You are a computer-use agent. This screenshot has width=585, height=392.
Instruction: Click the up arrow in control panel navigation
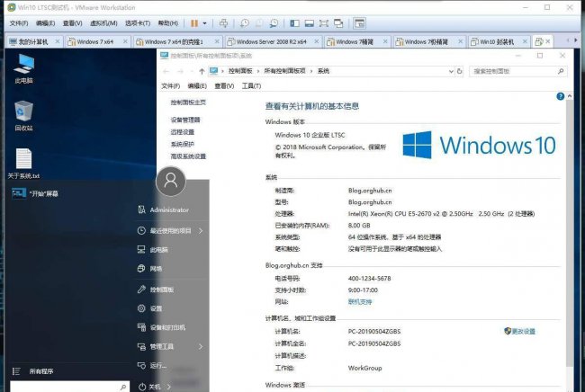202,71
